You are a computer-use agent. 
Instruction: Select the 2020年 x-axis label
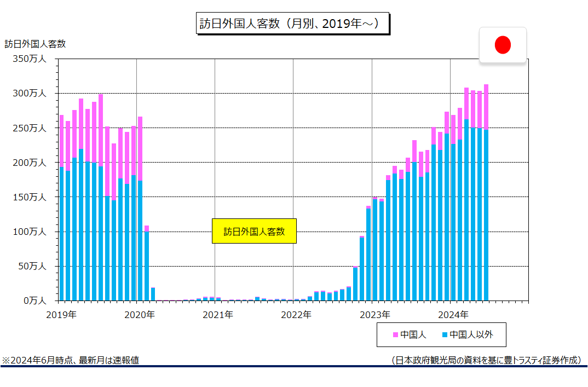(140, 315)
